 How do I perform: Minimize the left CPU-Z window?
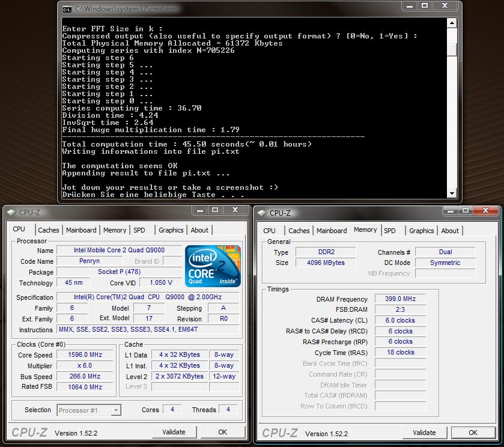tap(200, 210)
